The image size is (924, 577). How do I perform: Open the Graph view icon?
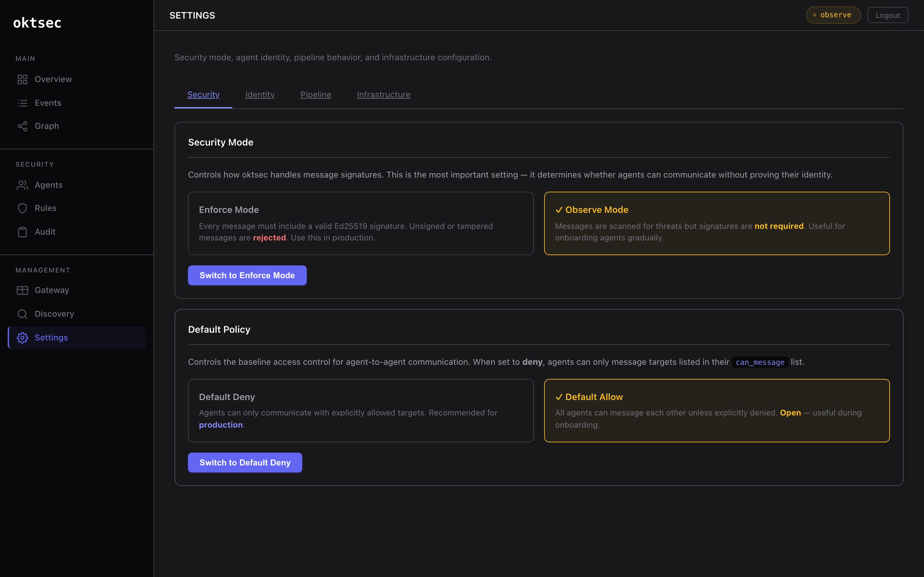click(22, 126)
